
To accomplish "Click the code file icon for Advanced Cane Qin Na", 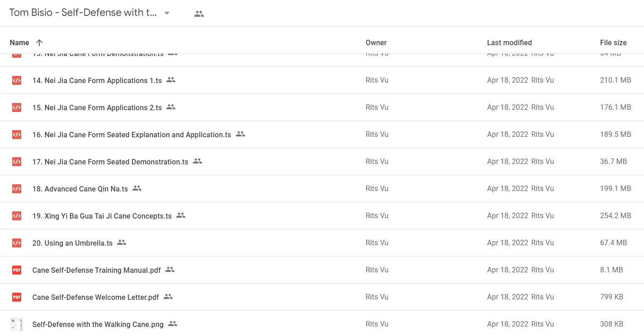I will pyautogui.click(x=17, y=189).
